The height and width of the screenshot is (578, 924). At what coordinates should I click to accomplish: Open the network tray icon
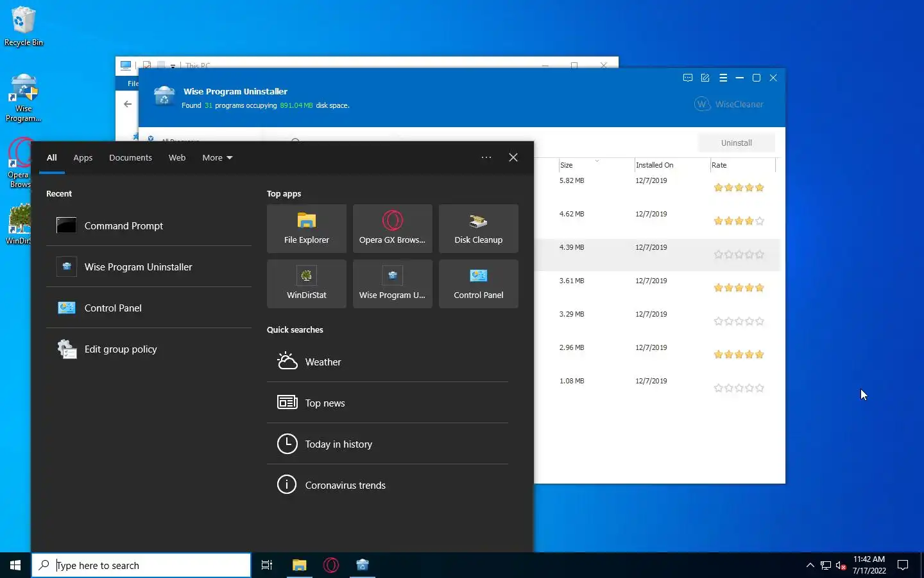[826, 565]
